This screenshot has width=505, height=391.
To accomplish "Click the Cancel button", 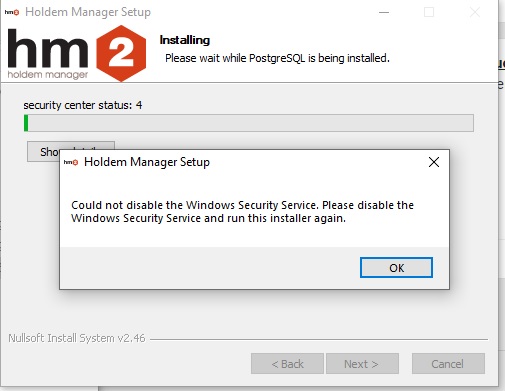I will 448,364.
